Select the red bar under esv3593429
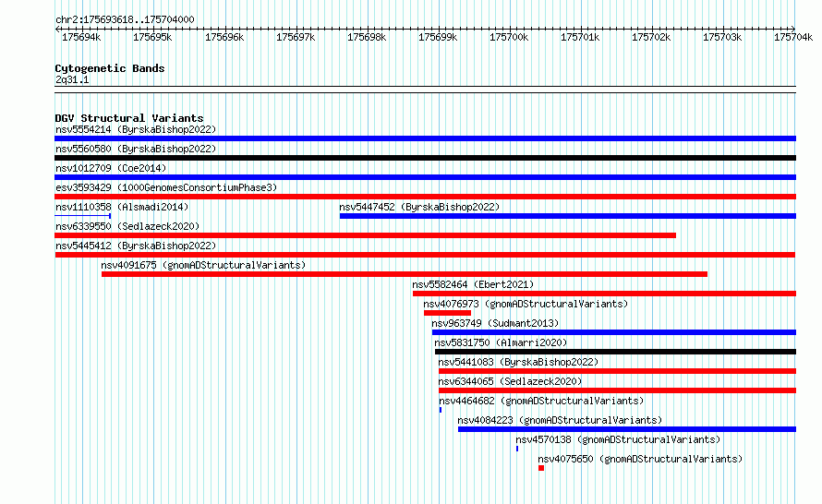 point(425,197)
